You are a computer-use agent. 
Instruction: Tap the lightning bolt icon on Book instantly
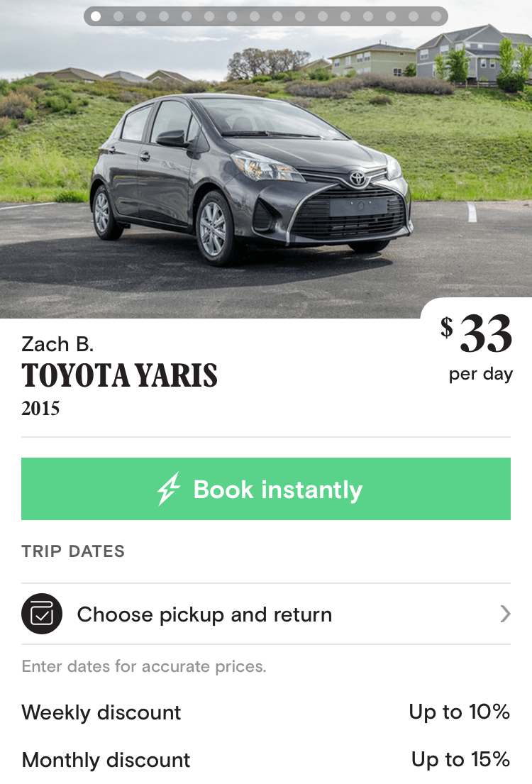[x=169, y=489]
